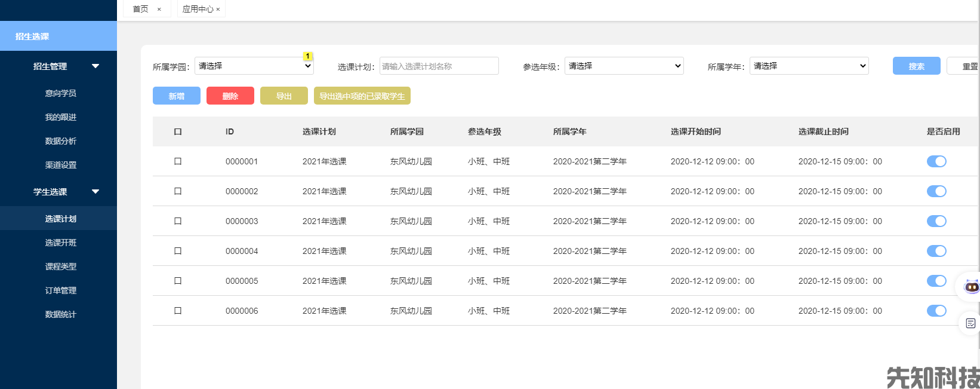The image size is (980, 389).
Task: Close the 首页 tab
Action: click(x=159, y=10)
